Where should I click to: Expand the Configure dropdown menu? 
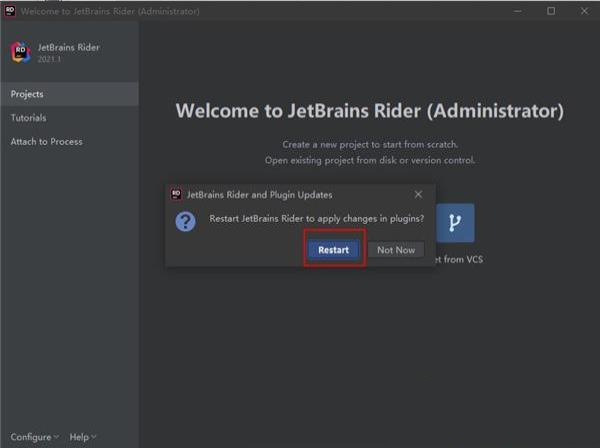point(31,437)
